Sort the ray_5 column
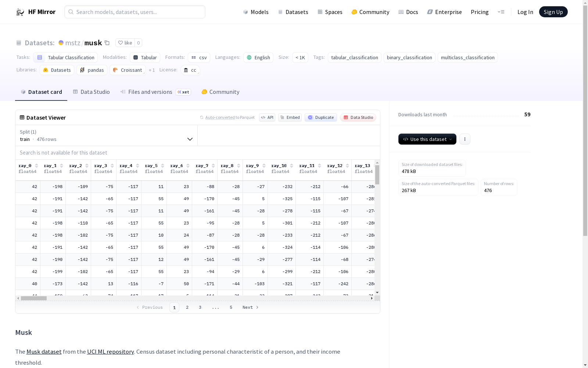Screen dimensions: 588x368 pyautogui.click(x=163, y=166)
